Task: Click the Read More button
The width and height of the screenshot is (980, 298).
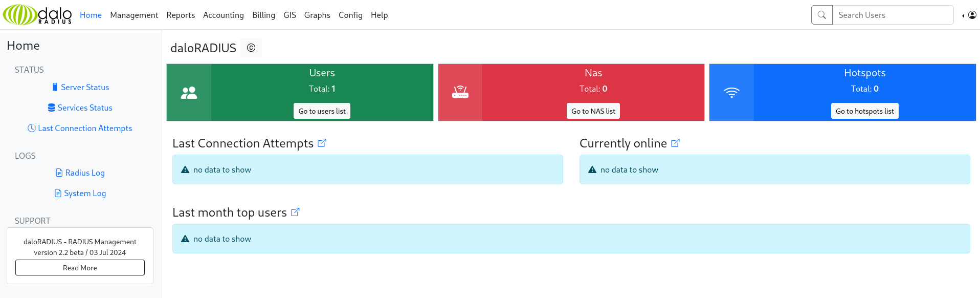Action: 80,268
